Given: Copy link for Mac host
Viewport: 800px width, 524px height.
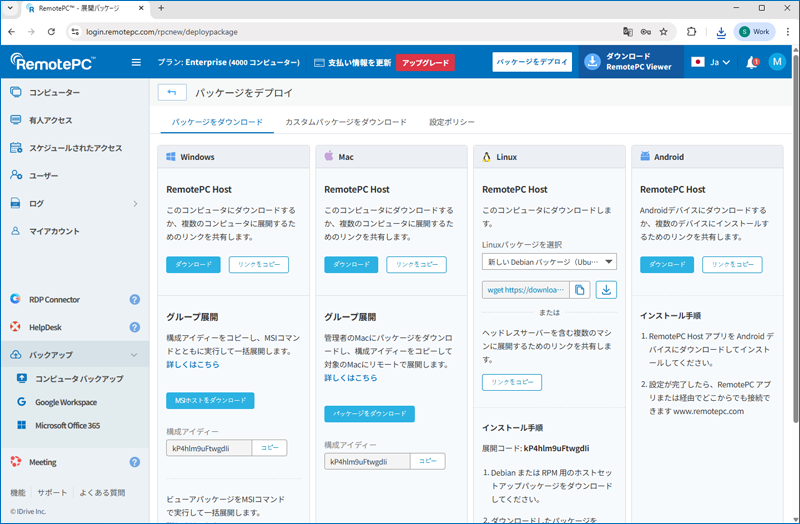Looking at the screenshot, I should tap(416, 264).
